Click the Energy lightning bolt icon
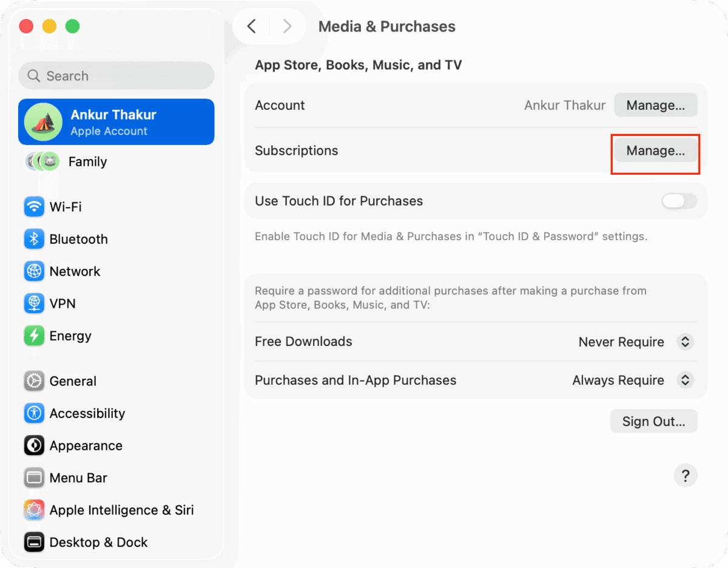This screenshot has height=568, width=728. pos(34,336)
